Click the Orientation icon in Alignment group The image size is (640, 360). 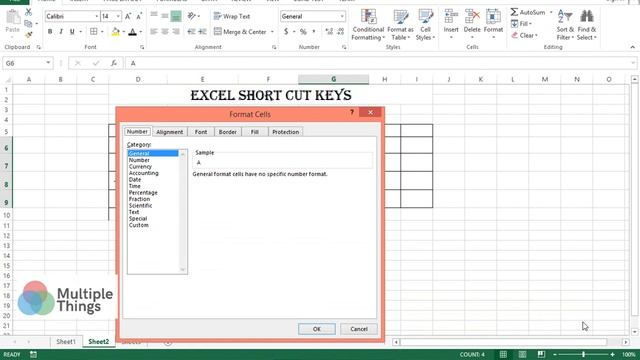click(x=191, y=16)
